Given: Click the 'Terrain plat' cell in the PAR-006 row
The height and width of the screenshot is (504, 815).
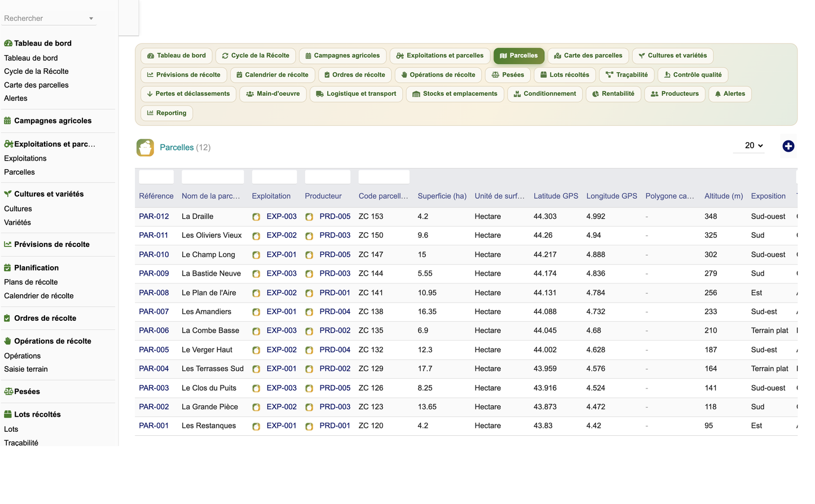Looking at the screenshot, I should pyautogui.click(x=770, y=330).
